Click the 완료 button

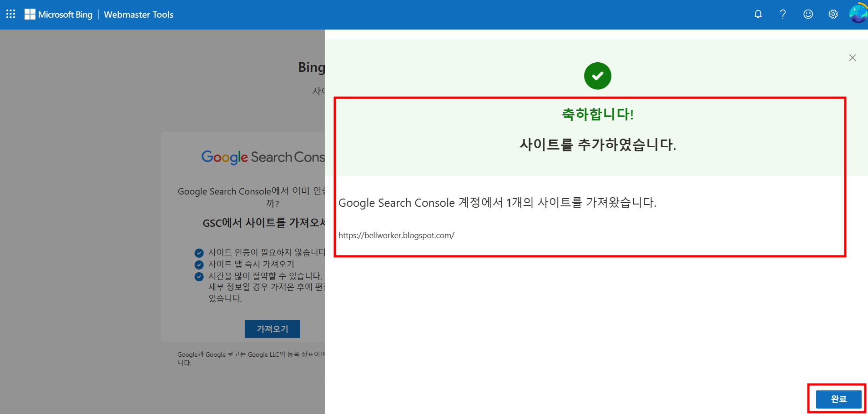click(838, 399)
